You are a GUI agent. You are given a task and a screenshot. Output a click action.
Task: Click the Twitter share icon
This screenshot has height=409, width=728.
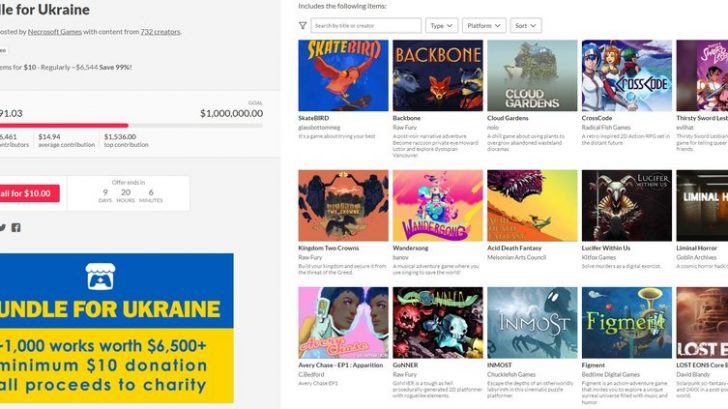coord(2,227)
